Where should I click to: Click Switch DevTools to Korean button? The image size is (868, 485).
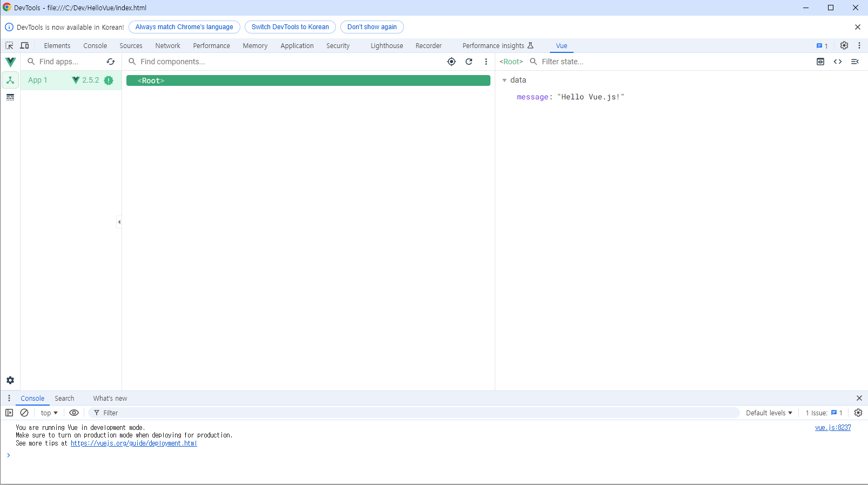coord(290,27)
